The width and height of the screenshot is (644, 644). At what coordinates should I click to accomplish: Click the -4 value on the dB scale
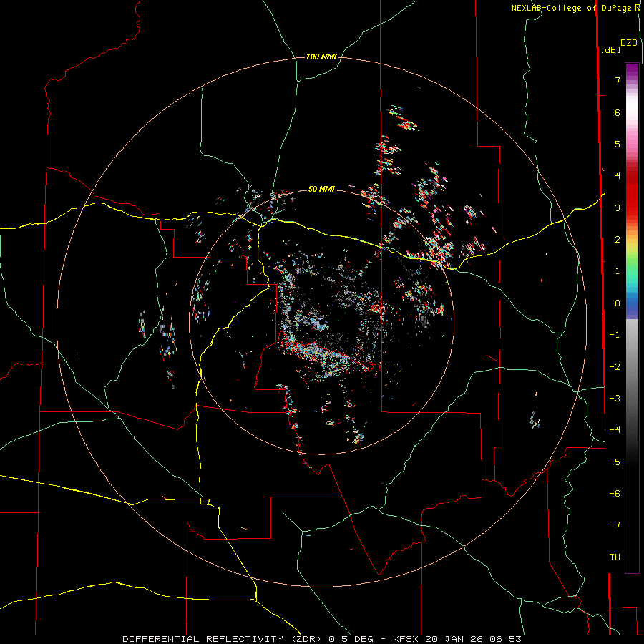point(615,430)
